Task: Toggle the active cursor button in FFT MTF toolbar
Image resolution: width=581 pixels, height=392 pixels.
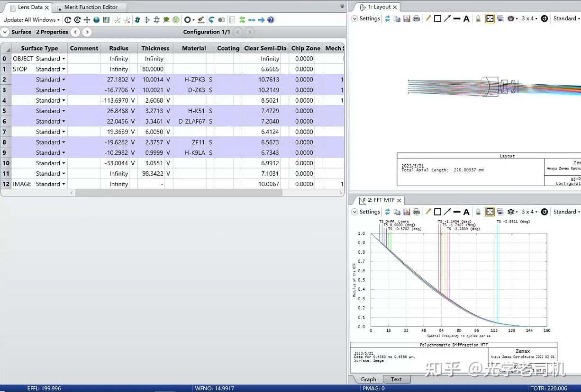Action: [490, 212]
